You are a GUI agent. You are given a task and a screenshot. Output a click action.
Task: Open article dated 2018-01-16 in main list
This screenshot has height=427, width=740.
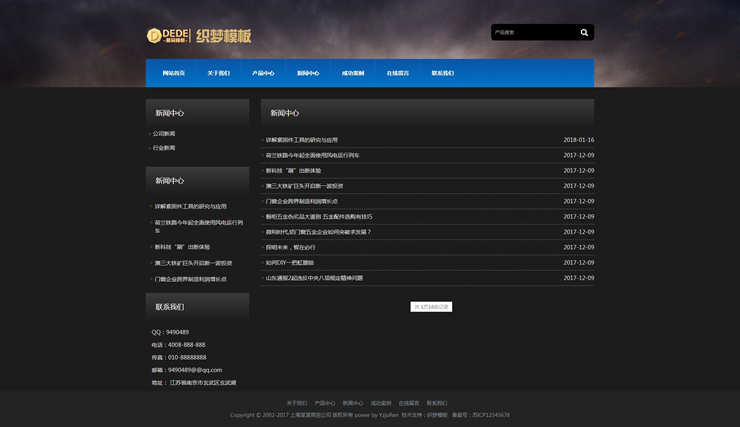pyautogui.click(x=302, y=140)
